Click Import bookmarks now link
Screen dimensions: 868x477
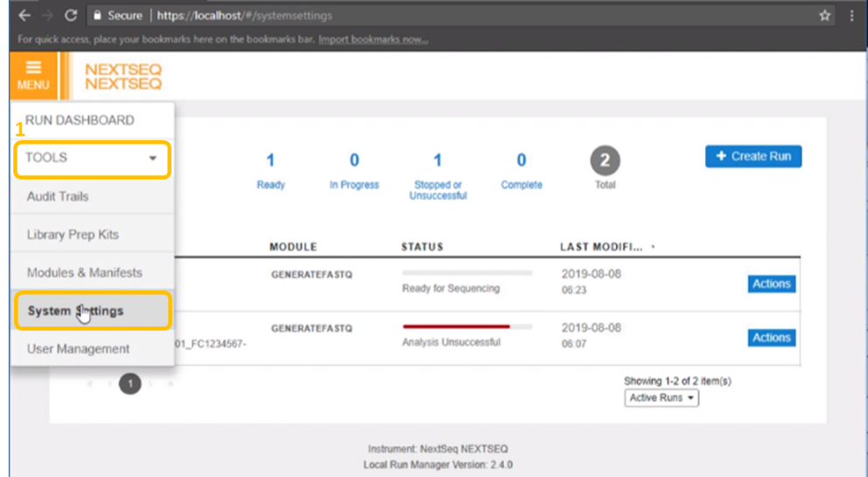click(373, 39)
